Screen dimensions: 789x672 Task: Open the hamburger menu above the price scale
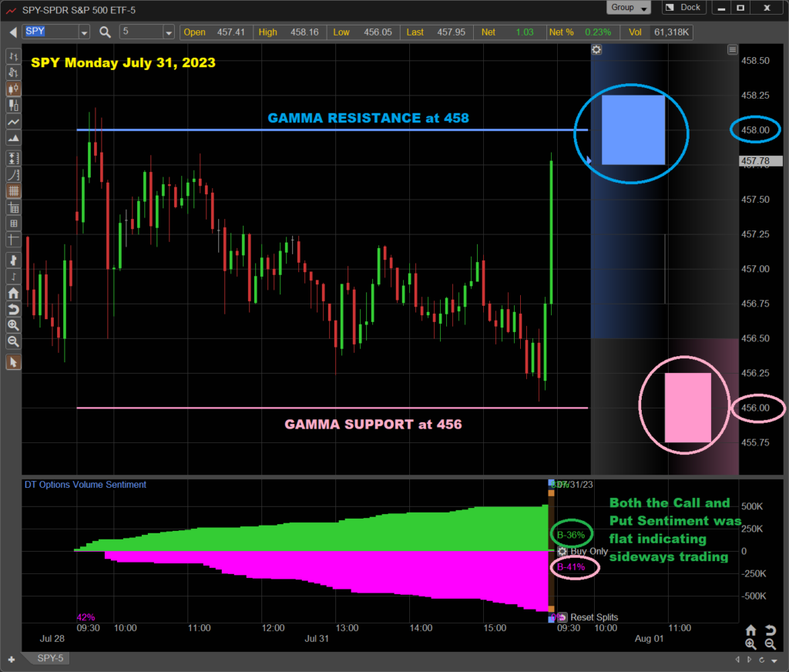[732, 49]
